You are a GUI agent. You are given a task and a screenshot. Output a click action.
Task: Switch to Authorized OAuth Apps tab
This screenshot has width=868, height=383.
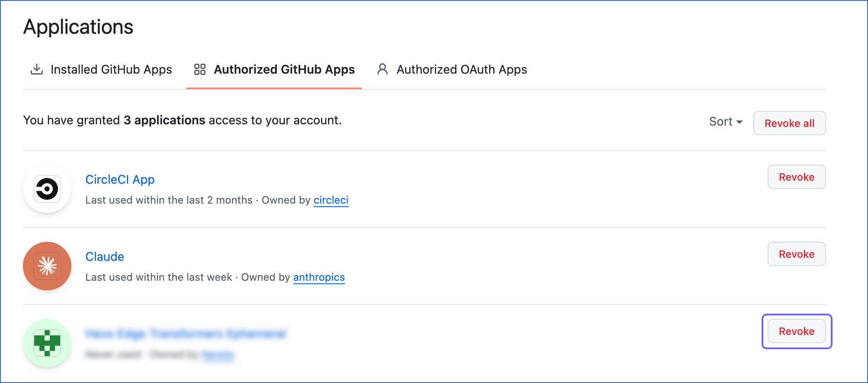pyautogui.click(x=452, y=69)
